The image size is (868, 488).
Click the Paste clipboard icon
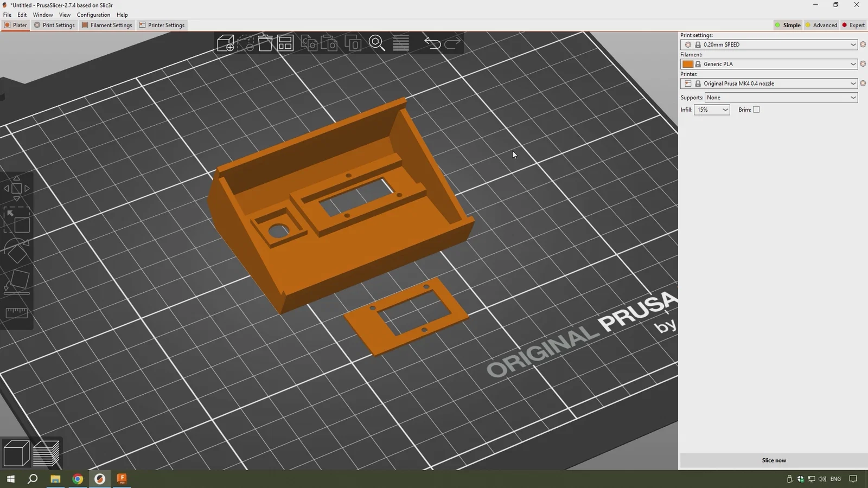pyautogui.click(x=329, y=43)
